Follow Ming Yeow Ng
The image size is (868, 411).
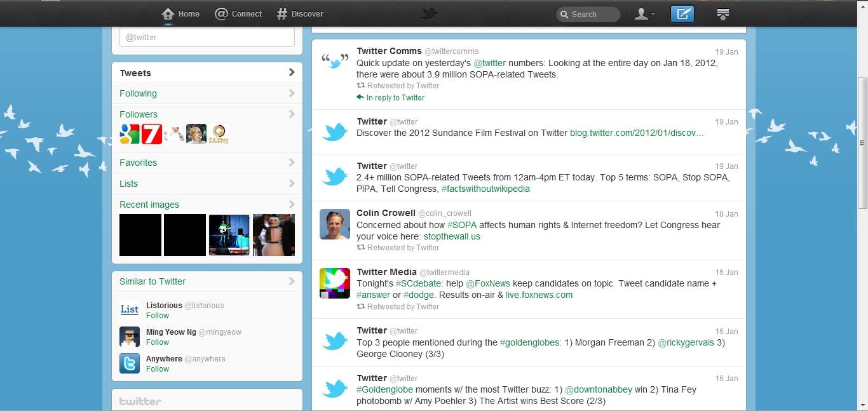coord(158,342)
